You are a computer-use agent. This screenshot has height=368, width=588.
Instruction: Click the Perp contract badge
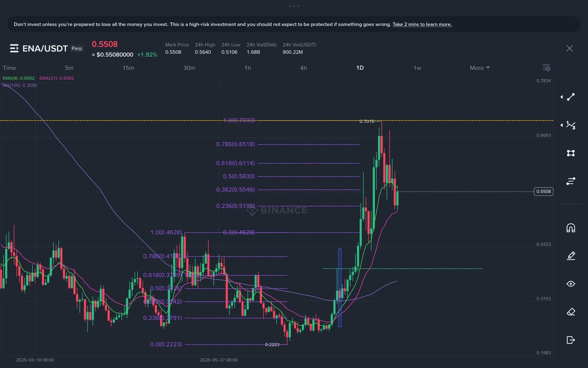coord(77,49)
